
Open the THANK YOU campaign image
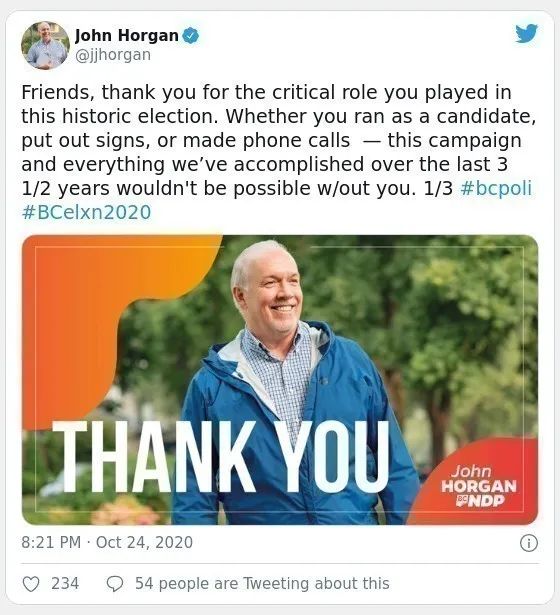click(x=280, y=380)
